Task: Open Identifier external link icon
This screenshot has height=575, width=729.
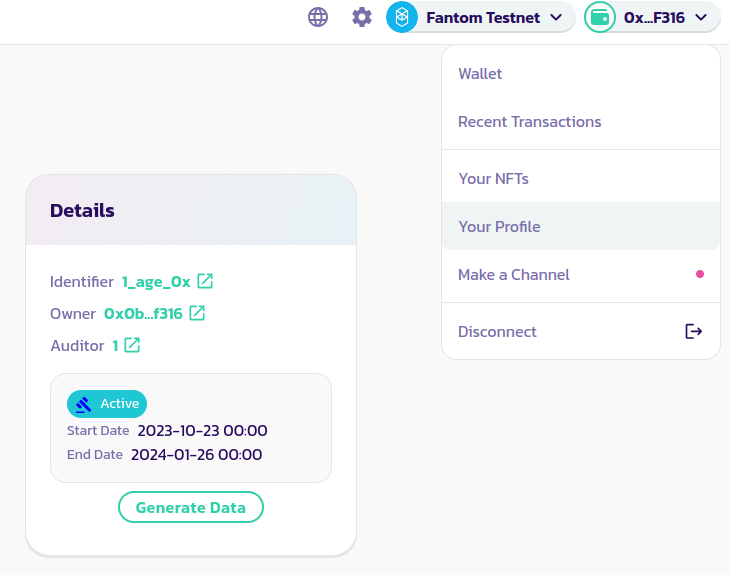Action: pyautogui.click(x=205, y=281)
